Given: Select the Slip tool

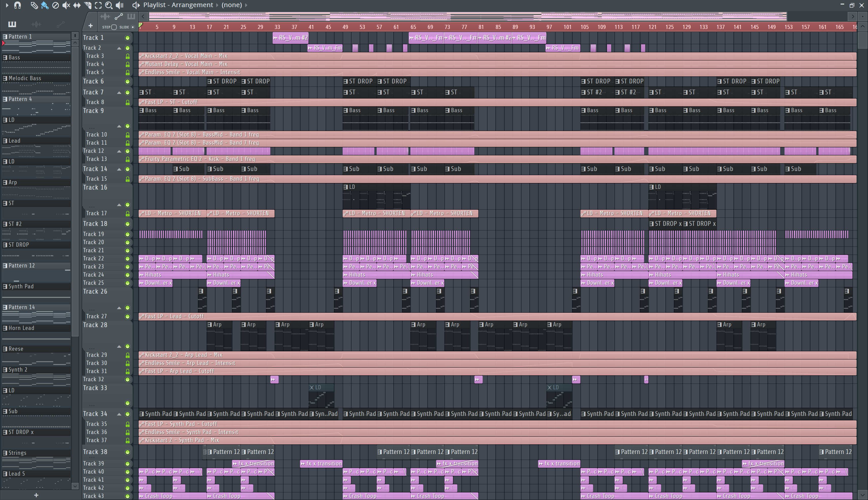Looking at the screenshot, I should 77,5.
